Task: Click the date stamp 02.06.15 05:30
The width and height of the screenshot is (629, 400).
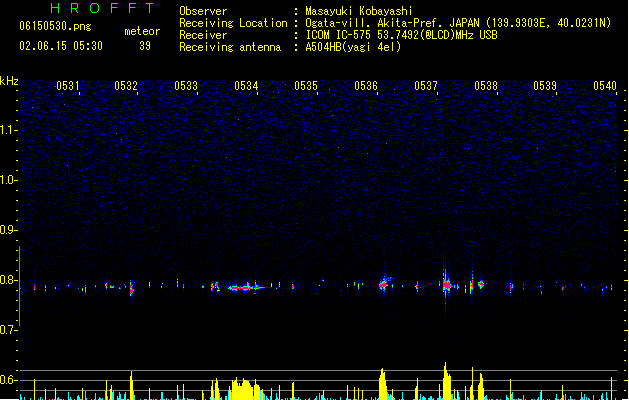Action: coord(61,46)
